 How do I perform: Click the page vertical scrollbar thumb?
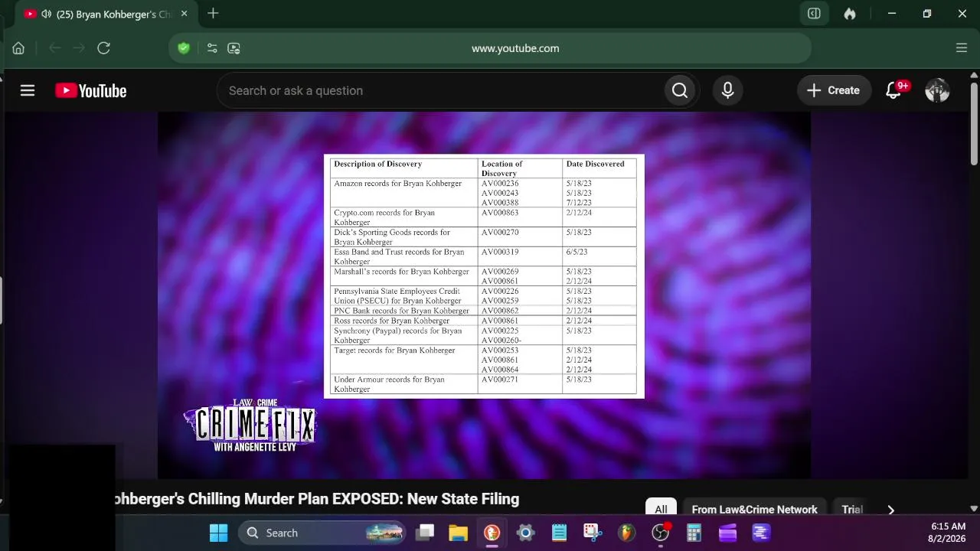tap(974, 122)
